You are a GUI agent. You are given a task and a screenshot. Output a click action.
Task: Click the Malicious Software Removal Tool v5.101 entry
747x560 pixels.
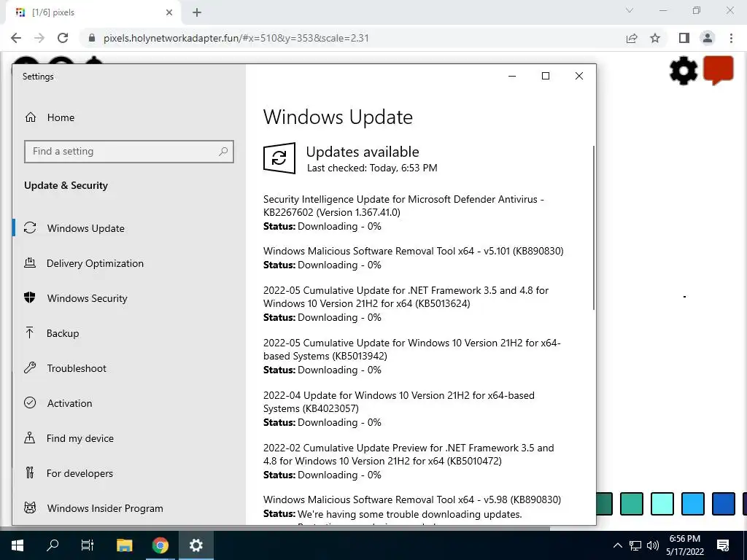pos(413,257)
